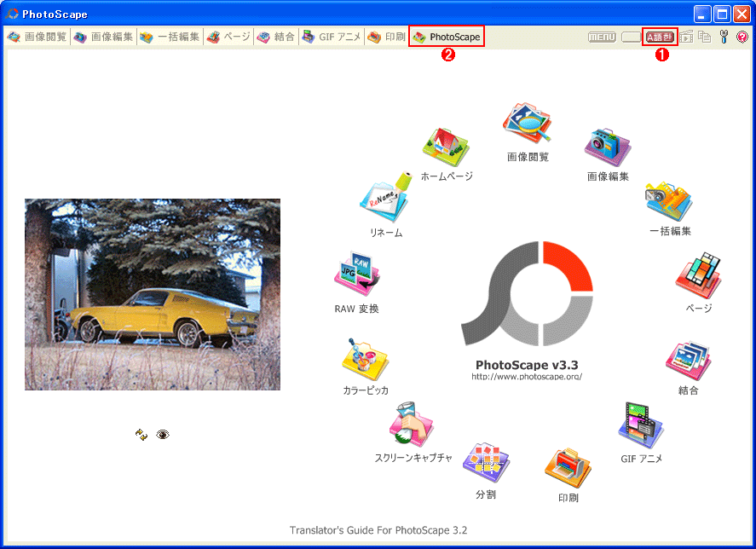Select the PhotoScape home tab
This screenshot has width=756, height=549.
[x=447, y=37]
